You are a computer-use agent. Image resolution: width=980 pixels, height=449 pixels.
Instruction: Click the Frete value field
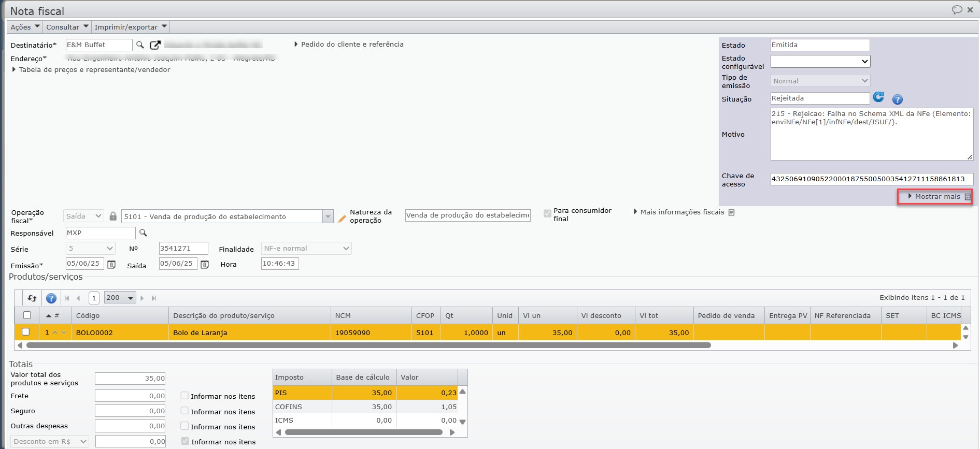click(x=130, y=396)
